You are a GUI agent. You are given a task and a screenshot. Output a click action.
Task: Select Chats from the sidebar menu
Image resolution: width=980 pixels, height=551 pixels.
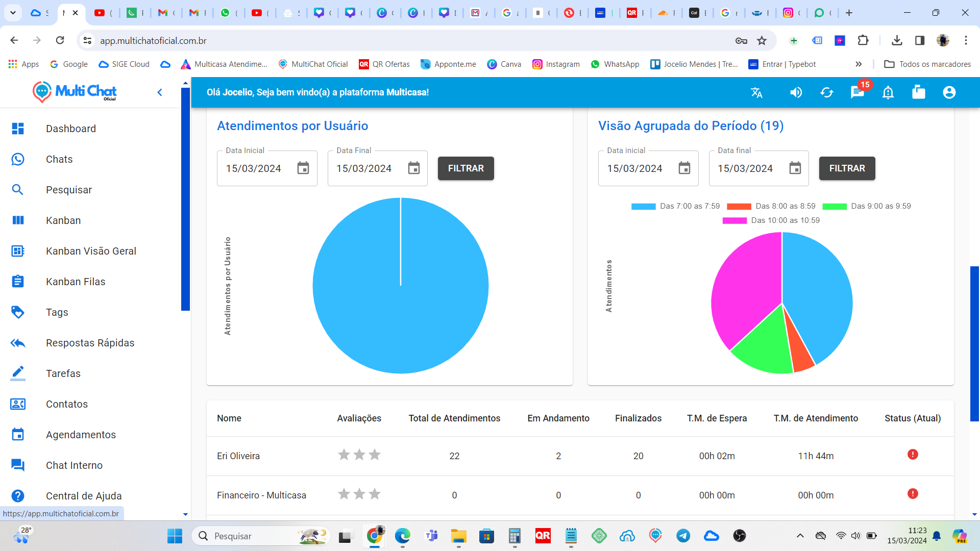coord(59,159)
